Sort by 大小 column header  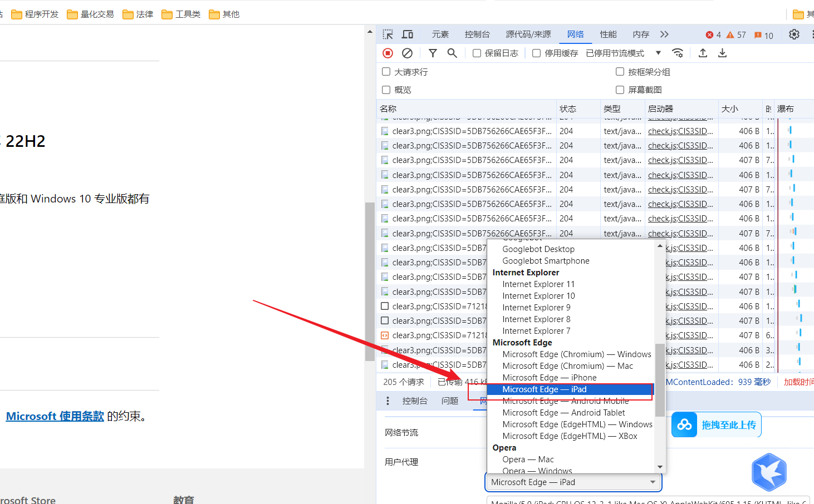[x=740, y=108]
